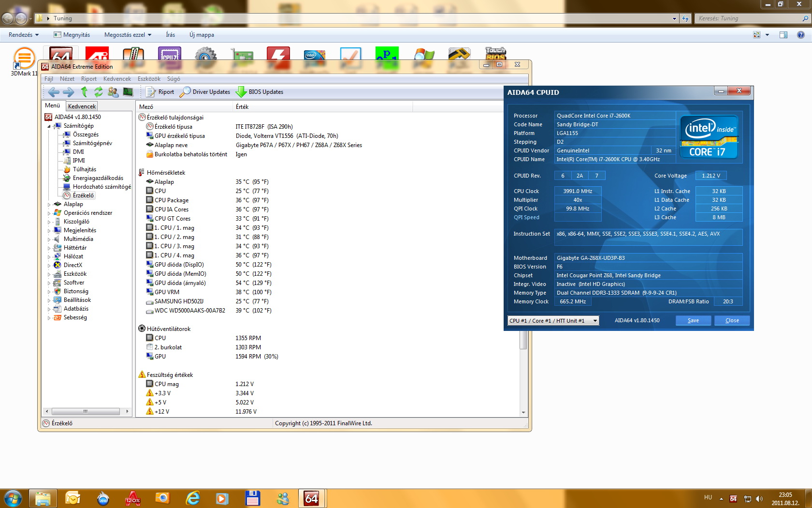Select the Érzékelő tree item
This screenshot has width=812, height=508.
click(83, 195)
